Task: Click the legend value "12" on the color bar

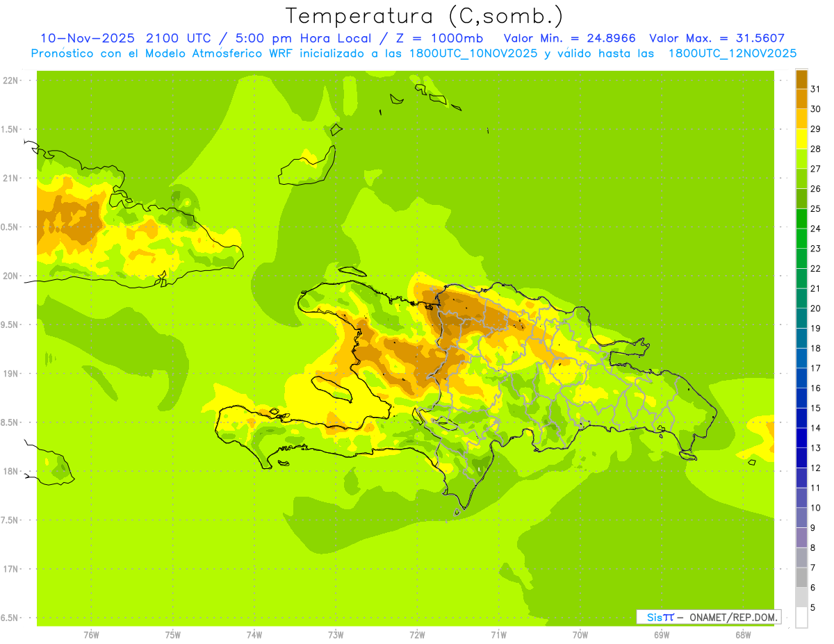Action: (x=815, y=468)
